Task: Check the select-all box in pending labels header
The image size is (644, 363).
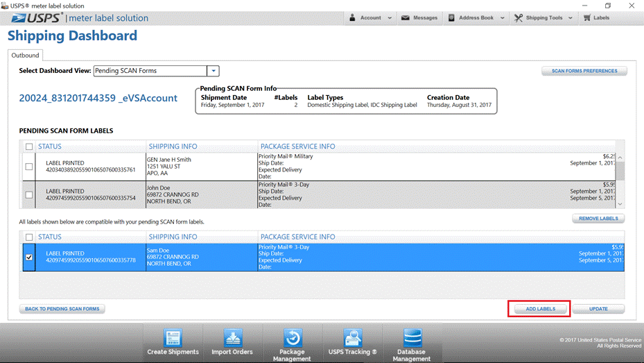Action: (x=28, y=146)
